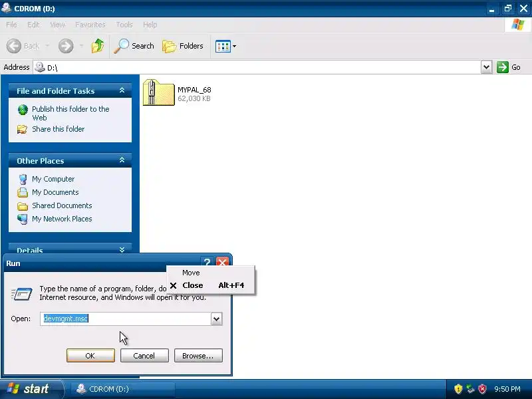Screen dimensions: 532x399
Task: Click the Publish folder globe icon
Action: click(23, 110)
